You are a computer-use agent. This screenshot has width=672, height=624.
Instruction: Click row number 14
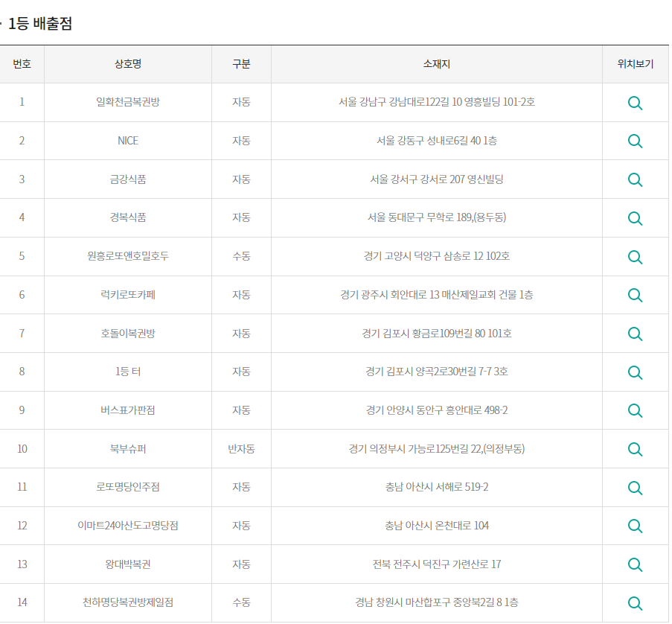[22, 602]
